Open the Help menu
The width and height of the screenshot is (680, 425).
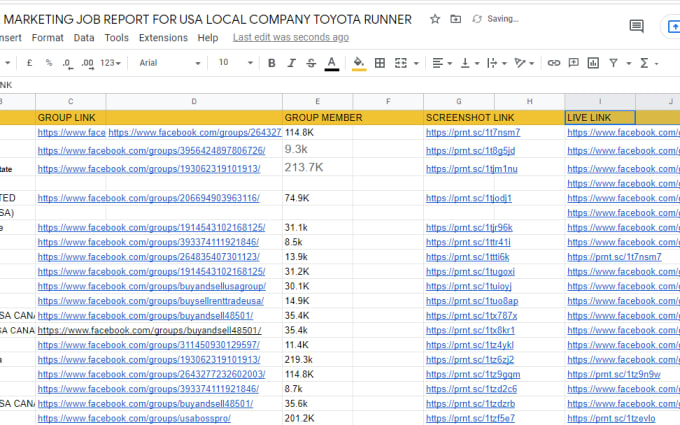pyautogui.click(x=208, y=38)
